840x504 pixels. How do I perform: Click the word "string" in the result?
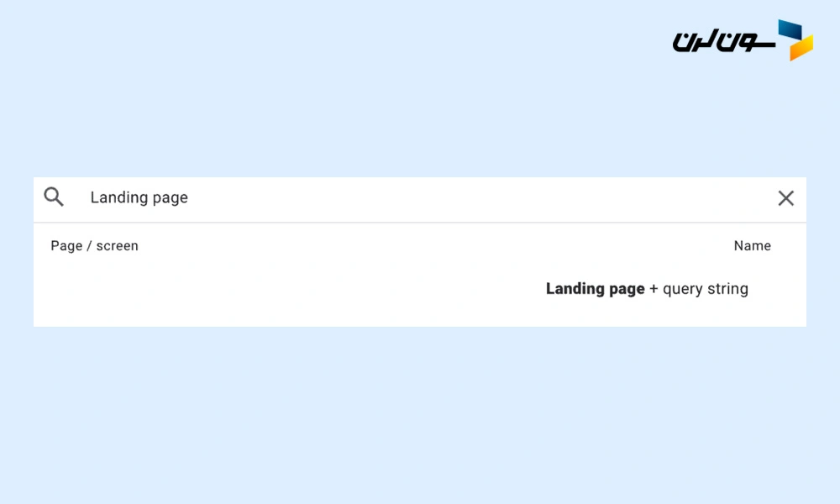[728, 289]
